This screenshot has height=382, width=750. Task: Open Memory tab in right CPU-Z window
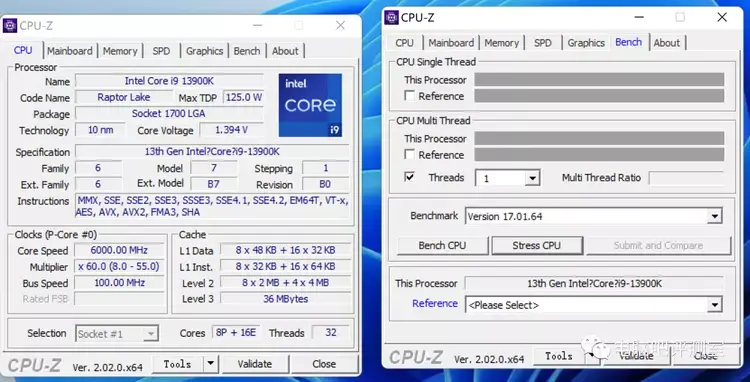click(501, 43)
